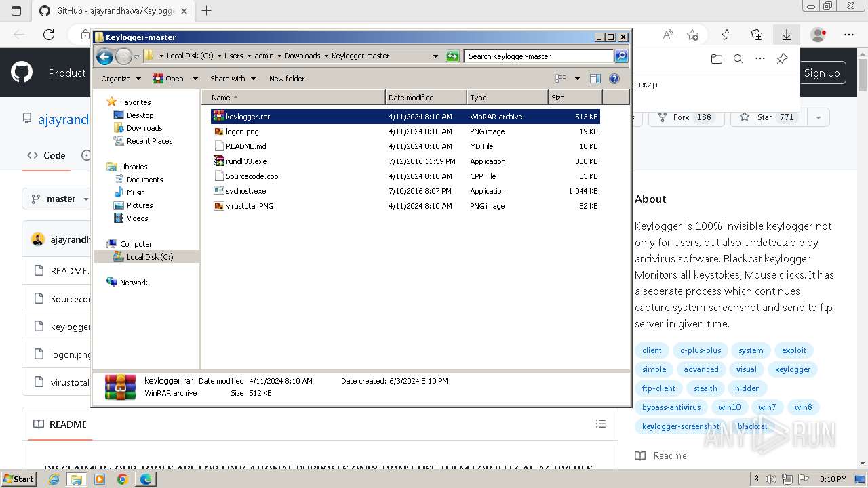
Task: Select the Sourcecode.cpp file
Action: [405, 176]
